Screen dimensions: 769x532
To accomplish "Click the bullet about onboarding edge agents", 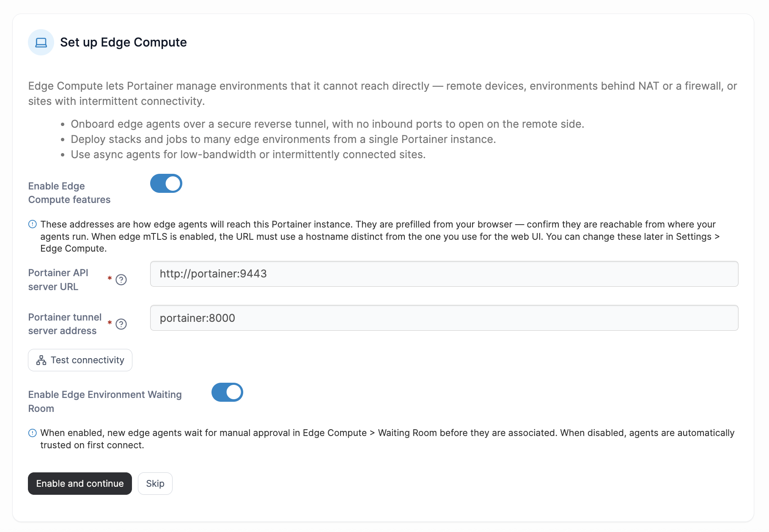I will tap(327, 124).
